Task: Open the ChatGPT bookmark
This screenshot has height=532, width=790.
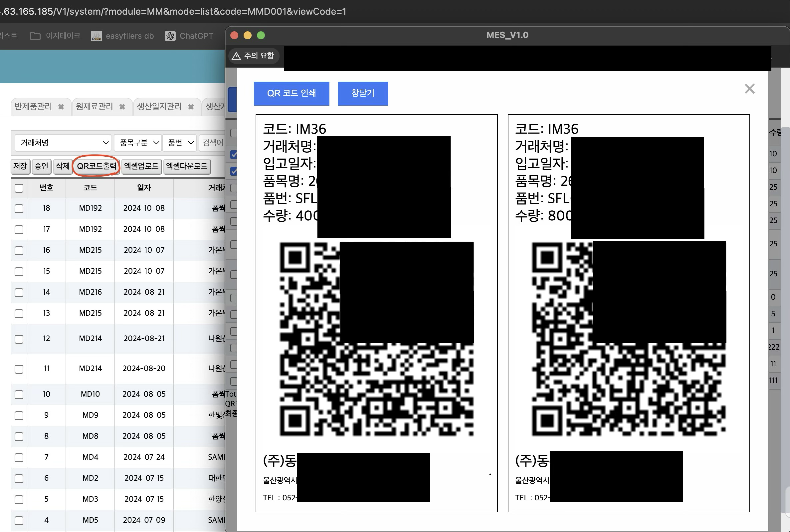Action: [189, 36]
